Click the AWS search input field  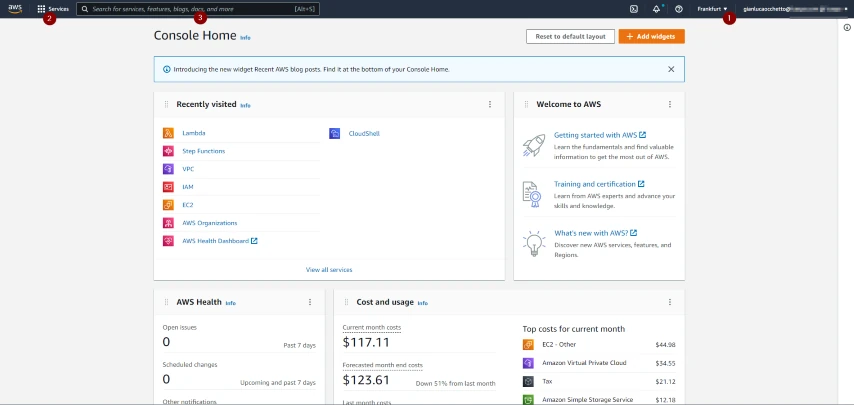pyautogui.click(x=198, y=9)
